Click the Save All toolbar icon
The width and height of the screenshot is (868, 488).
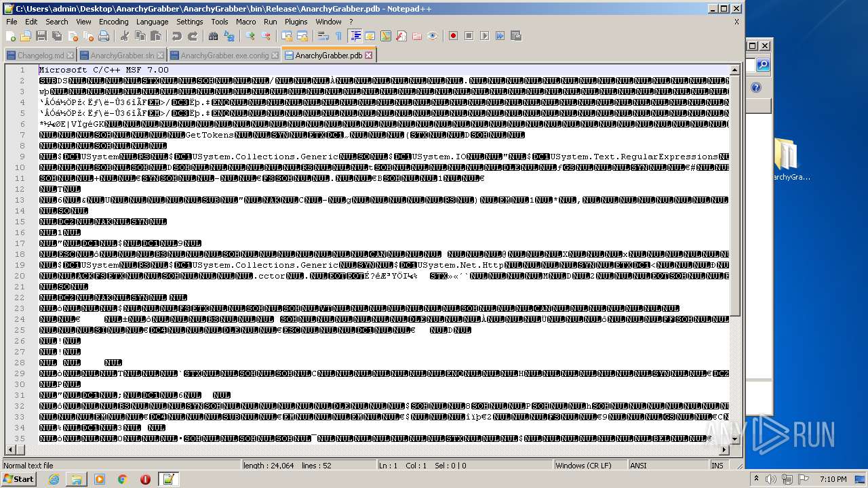57,36
